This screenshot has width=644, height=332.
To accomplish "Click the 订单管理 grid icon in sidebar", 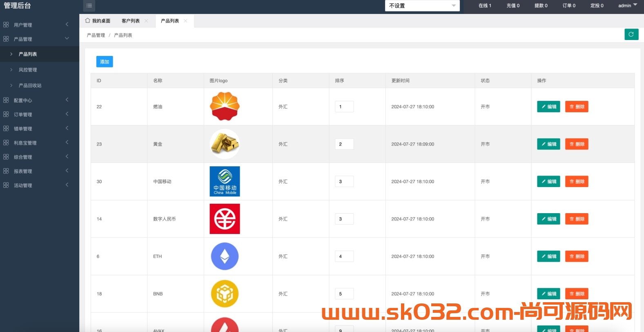I will point(6,114).
